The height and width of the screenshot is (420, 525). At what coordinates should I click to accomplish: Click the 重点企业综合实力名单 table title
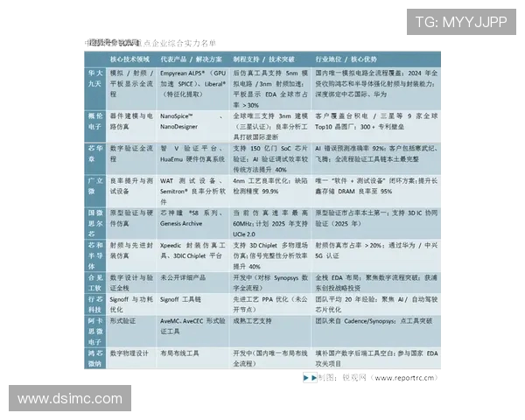coord(150,43)
